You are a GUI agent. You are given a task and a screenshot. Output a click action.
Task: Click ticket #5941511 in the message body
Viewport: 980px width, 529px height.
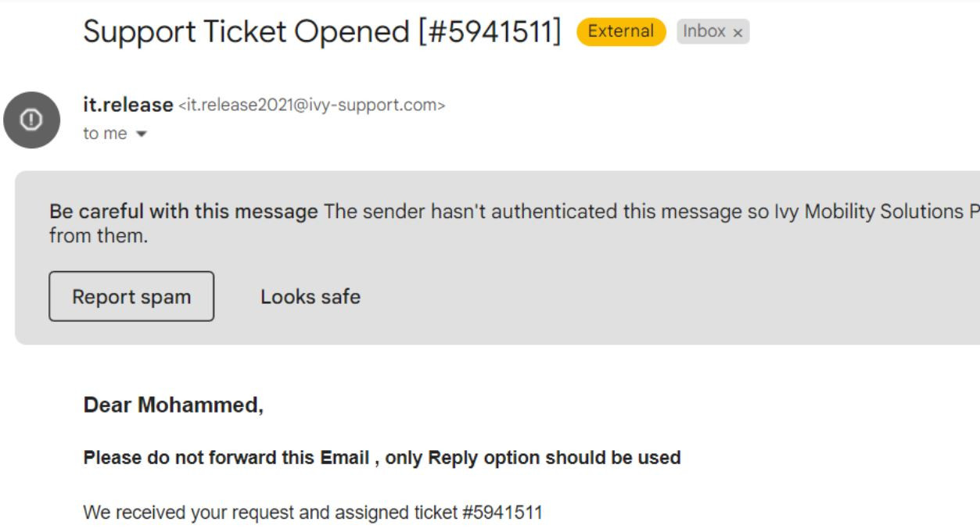[502, 513]
